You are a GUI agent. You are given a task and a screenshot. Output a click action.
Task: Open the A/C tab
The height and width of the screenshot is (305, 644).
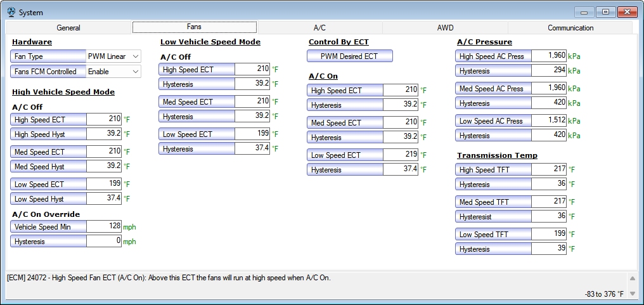click(319, 28)
